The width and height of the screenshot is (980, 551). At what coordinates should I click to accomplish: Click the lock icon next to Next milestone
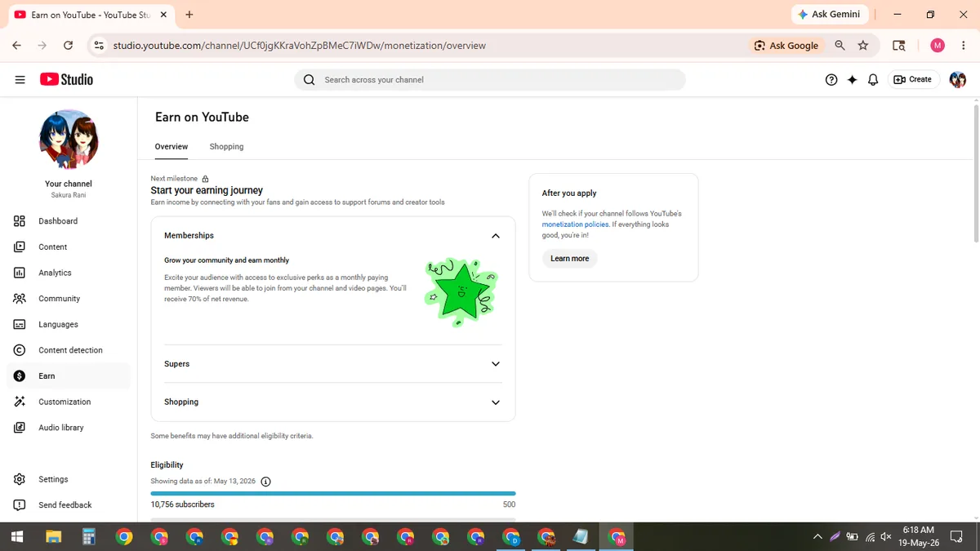[205, 179]
